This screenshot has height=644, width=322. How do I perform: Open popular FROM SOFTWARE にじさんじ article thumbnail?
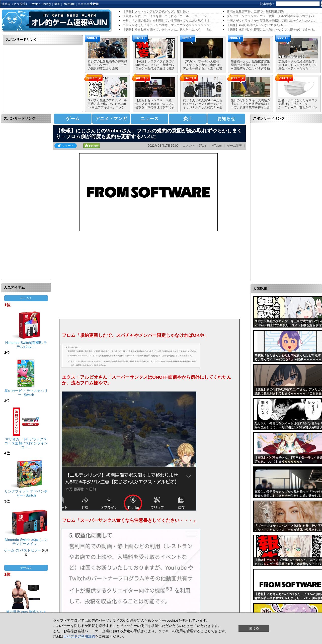(288, 585)
